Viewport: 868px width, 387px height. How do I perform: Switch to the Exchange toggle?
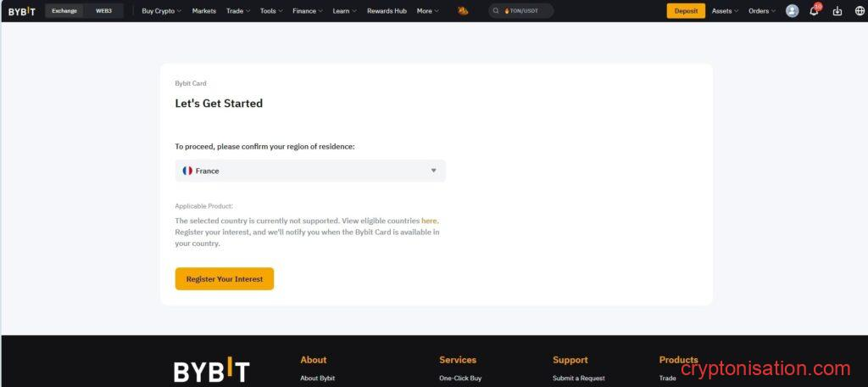coord(64,11)
